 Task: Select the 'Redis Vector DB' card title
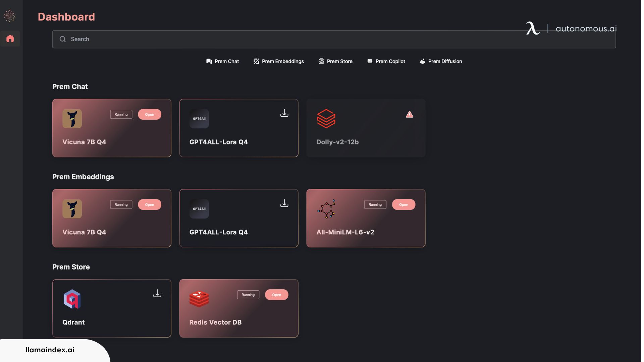click(215, 322)
